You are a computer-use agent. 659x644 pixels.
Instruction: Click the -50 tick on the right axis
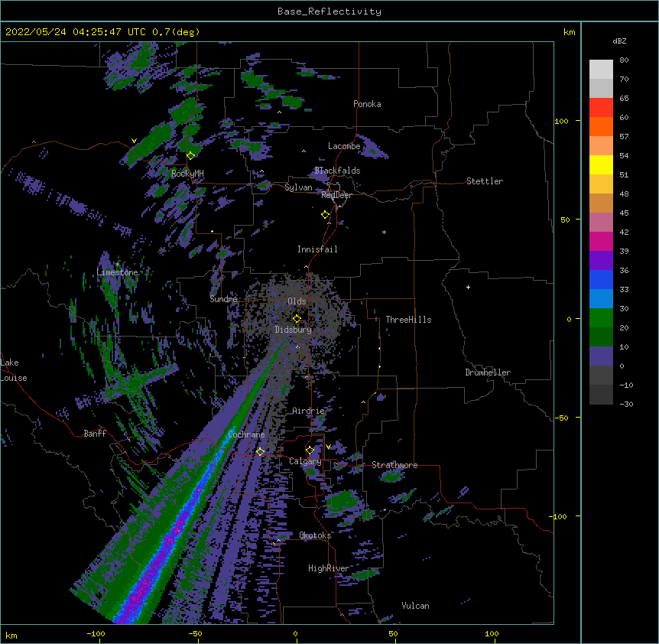click(x=562, y=418)
